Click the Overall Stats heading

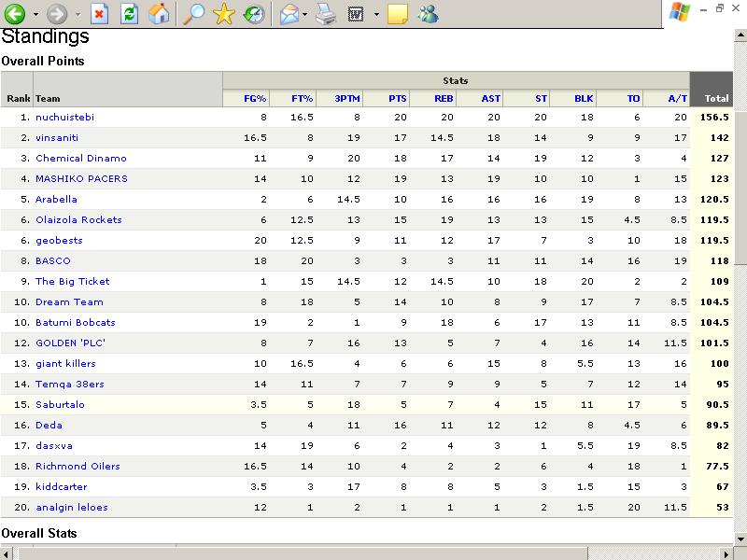39,533
